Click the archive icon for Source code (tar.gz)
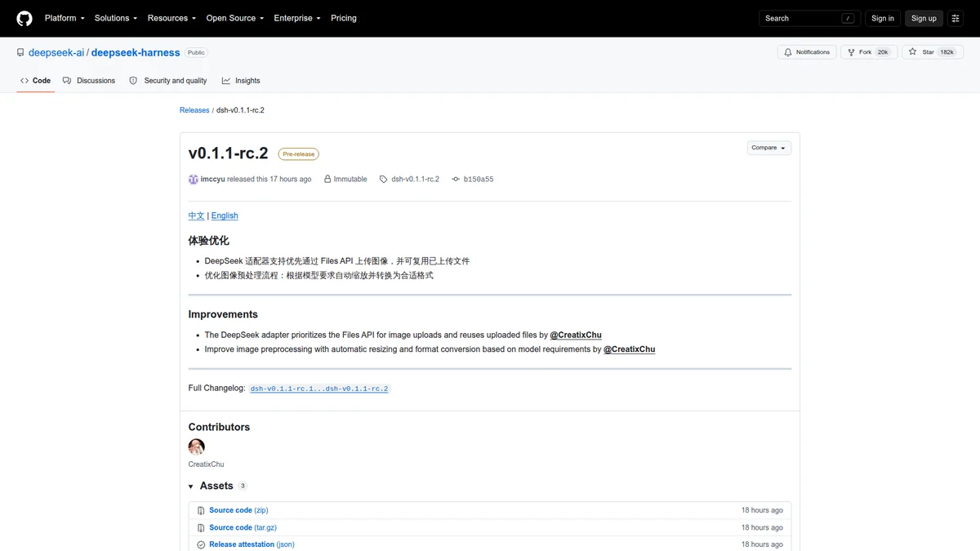 (201, 528)
